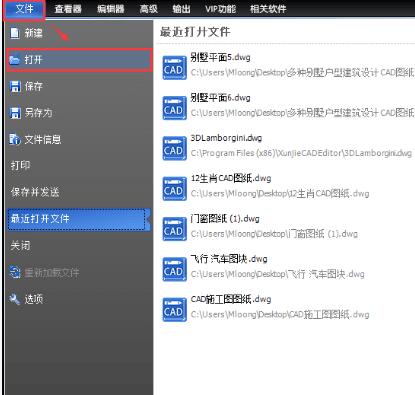Screen dimensions: 415x395
Task: Click CAD icon for 门窗图纸 (1).dwg
Action: [x=174, y=229]
